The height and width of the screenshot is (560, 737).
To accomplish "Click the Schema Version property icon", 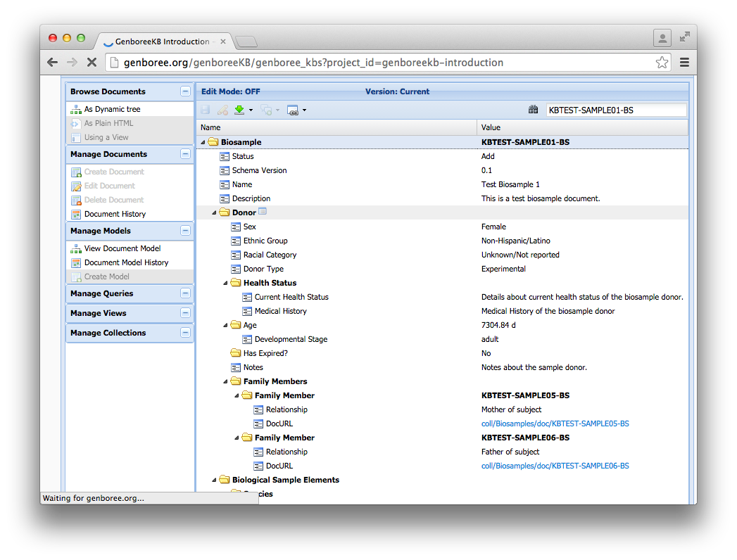I will pos(225,170).
